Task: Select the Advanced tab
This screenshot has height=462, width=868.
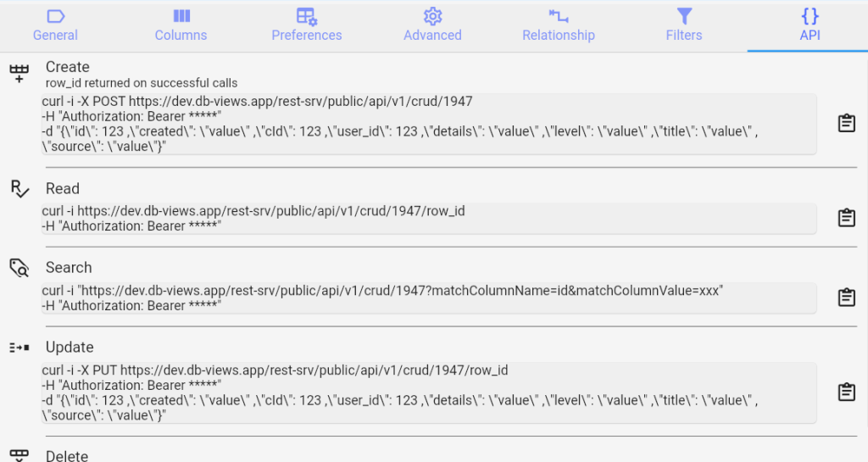Action: (432, 25)
